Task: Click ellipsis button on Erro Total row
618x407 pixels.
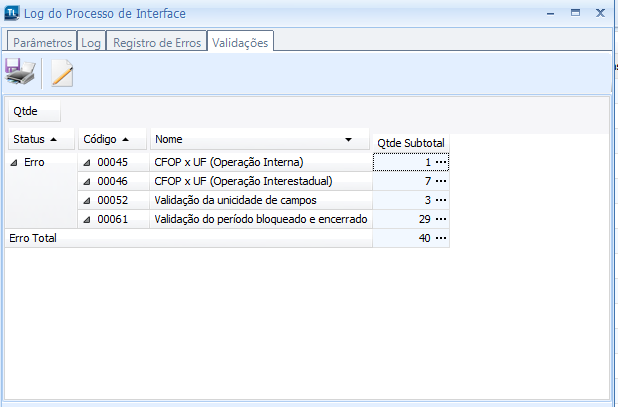Action: click(x=441, y=238)
